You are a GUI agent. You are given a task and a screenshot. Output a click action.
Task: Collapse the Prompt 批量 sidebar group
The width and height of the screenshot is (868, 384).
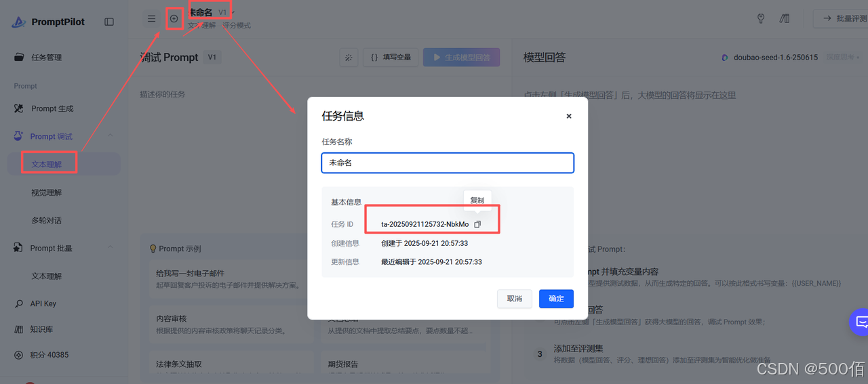(x=111, y=248)
